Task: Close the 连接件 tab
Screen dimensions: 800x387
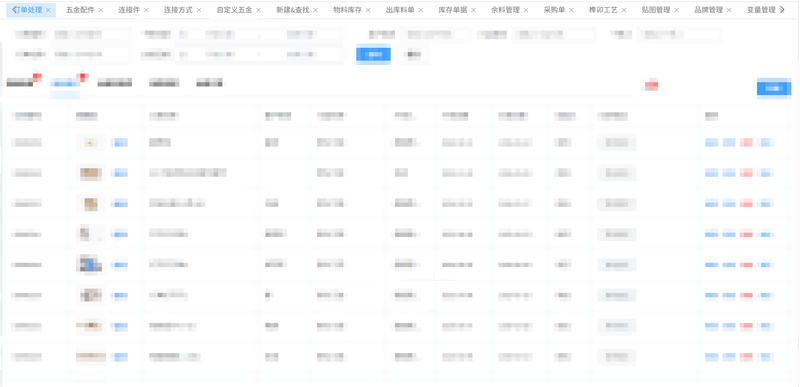Action: [146, 10]
